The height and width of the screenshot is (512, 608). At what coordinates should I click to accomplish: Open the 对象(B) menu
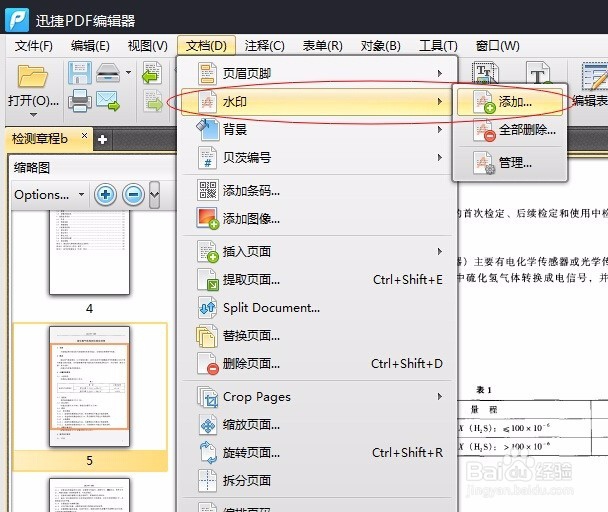[380, 46]
